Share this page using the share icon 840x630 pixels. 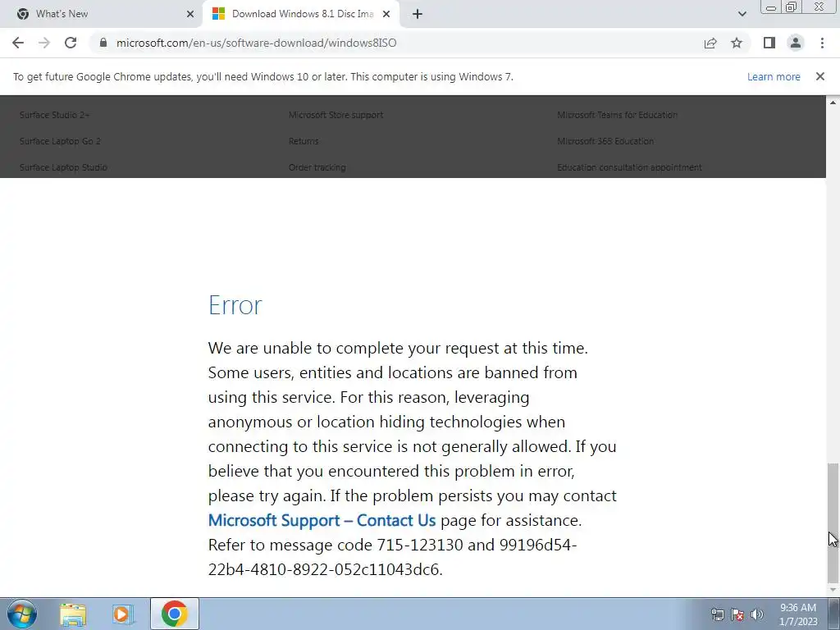710,43
